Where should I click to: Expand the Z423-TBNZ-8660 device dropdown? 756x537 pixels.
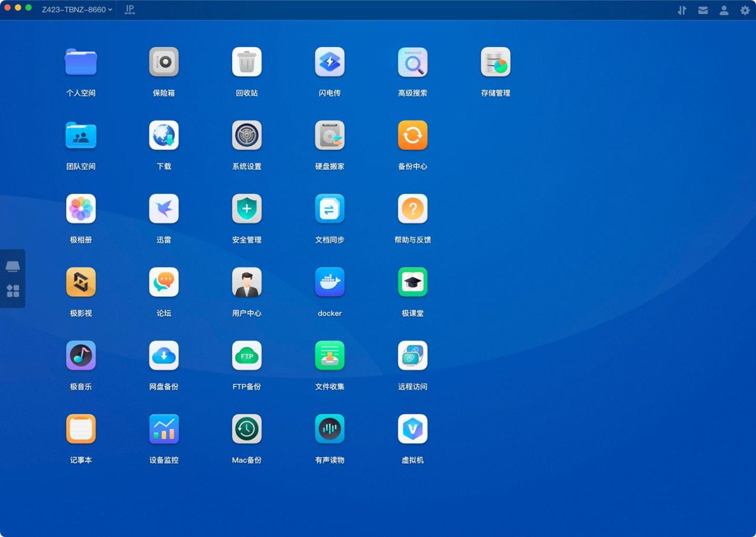77,9
